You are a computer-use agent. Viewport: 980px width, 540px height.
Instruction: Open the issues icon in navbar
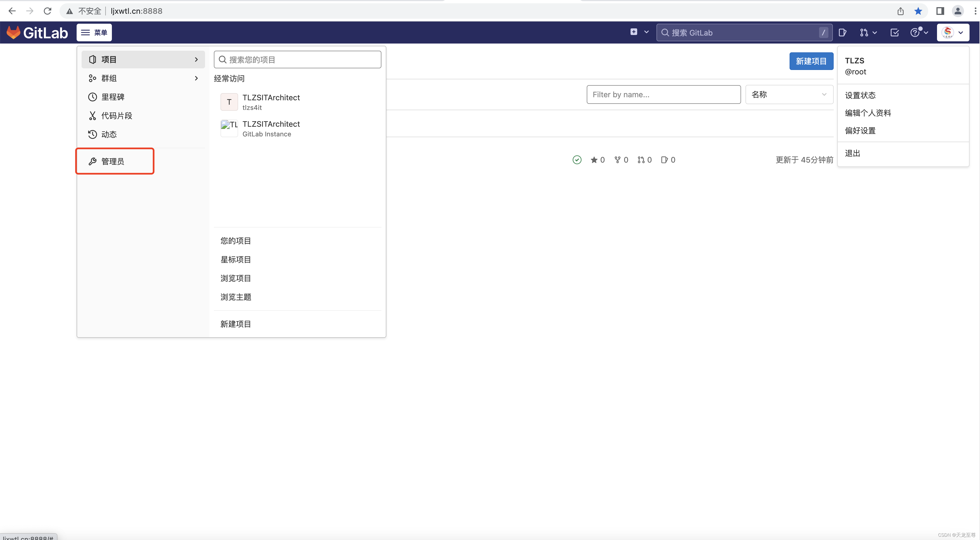point(842,32)
